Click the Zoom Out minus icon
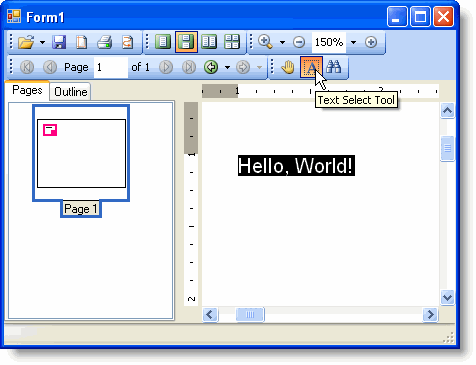This screenshot has width=476, height=365. pyautogui.click(x=299, y=42)
